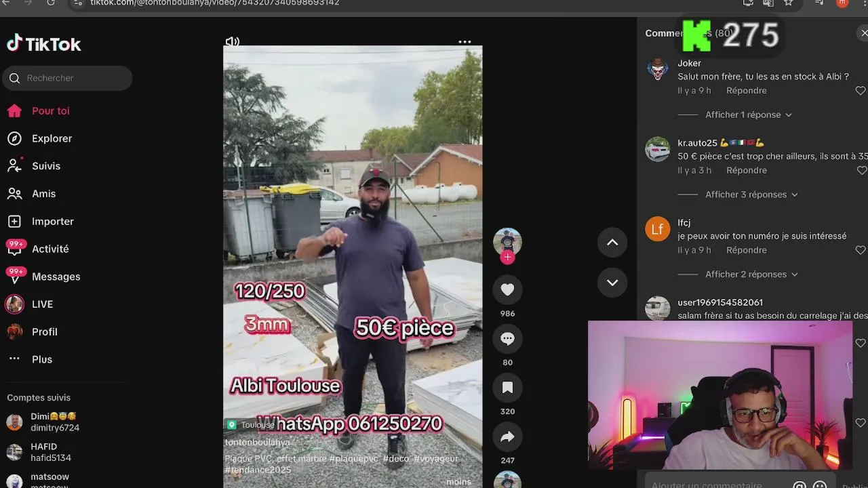This screenshot has width=868, height=488.
Task: Reply to kr.auto25's comment via Répondre
Action: pyautogui.click(x=747, y=171)
